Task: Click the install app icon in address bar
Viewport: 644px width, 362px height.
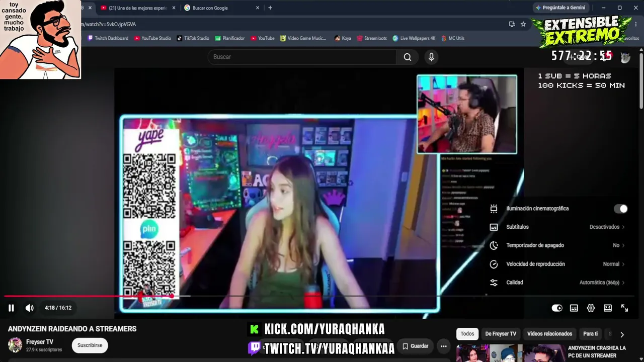Action: 512,24
